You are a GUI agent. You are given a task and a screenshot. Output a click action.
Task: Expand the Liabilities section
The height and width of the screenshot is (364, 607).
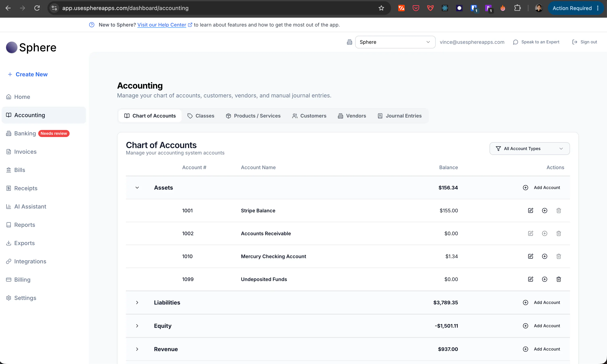click(x=137, y=303)
